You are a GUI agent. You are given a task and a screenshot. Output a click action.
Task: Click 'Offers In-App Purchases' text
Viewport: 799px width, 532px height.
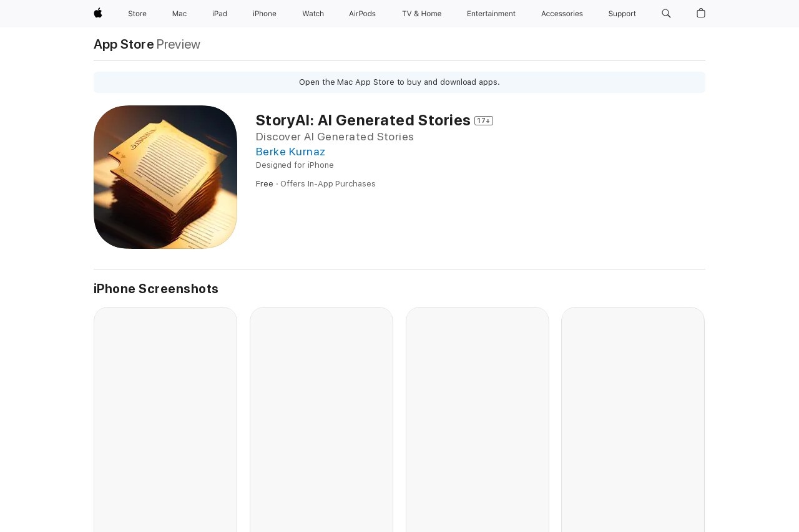point(328,184)
